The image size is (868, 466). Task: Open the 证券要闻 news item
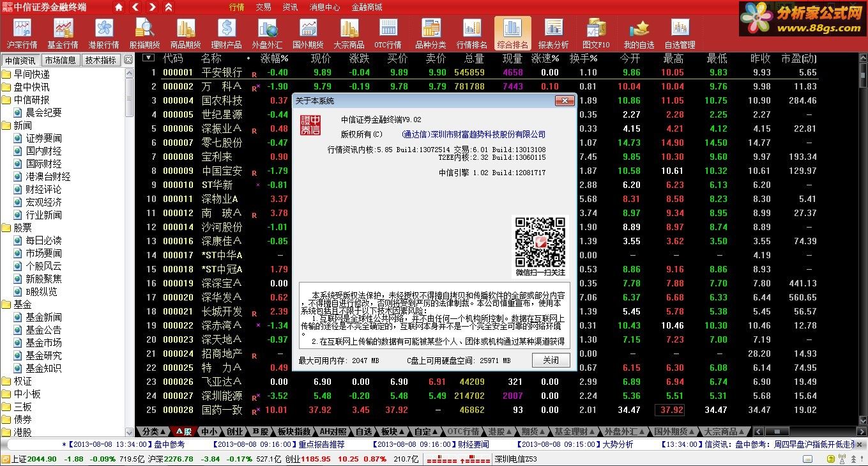tap(44, 138)
